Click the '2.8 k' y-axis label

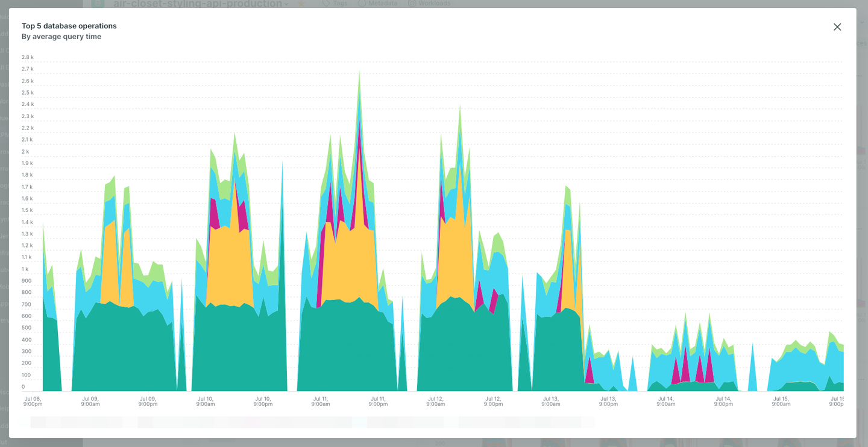(x=28, y=57)
